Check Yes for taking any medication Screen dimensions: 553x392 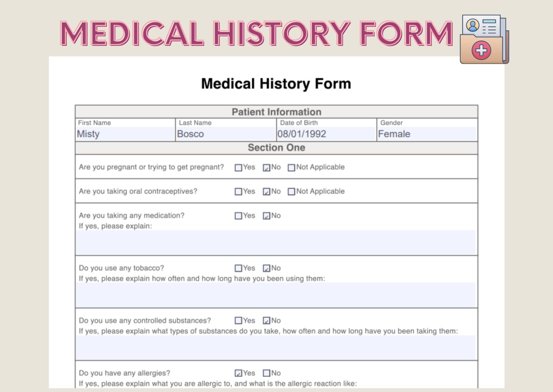(238, 216)
